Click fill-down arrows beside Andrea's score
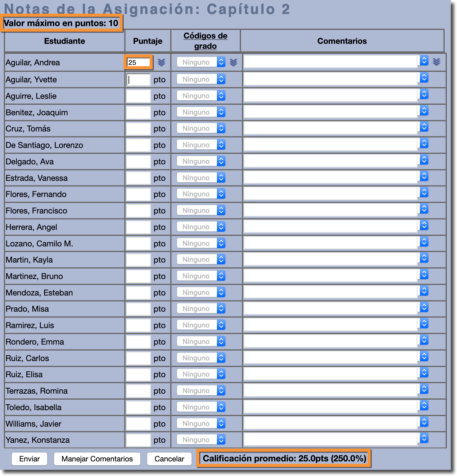Image resolution: width=457 pixels, height=476 pixels. tap(161, 62)
